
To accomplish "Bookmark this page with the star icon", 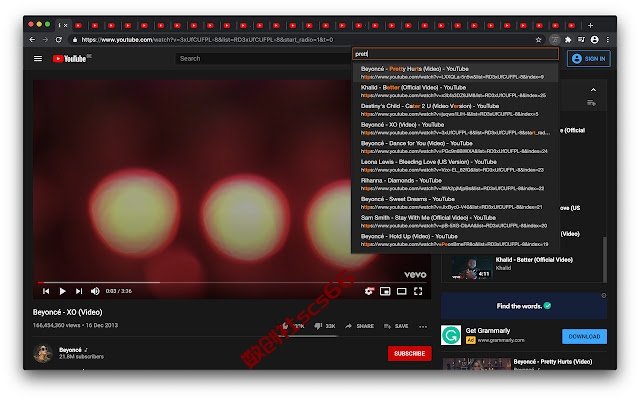I will [538, 40].
